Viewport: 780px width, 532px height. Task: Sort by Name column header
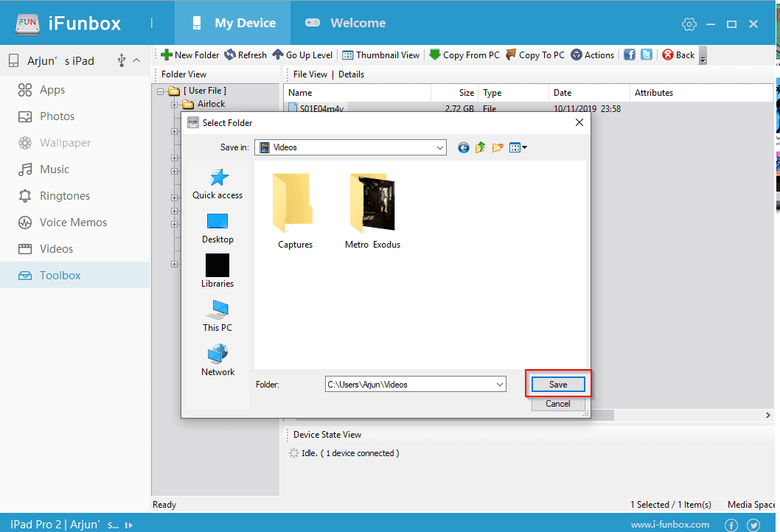click(357, 93)
